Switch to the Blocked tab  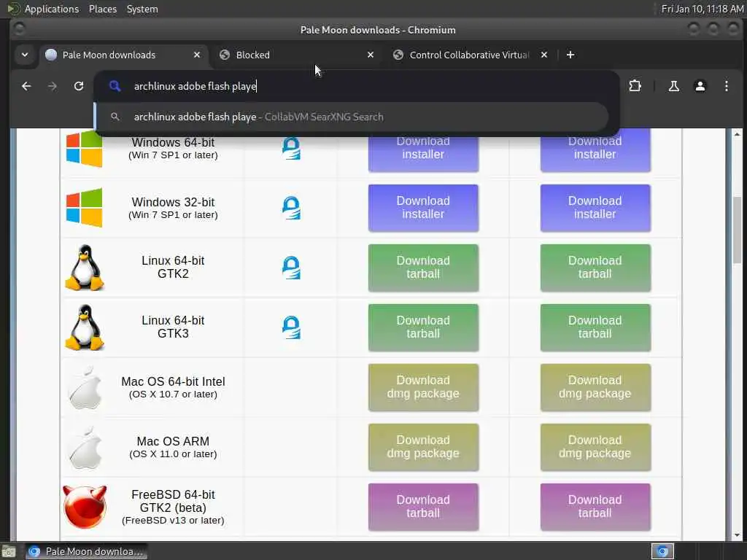point(295,55)
